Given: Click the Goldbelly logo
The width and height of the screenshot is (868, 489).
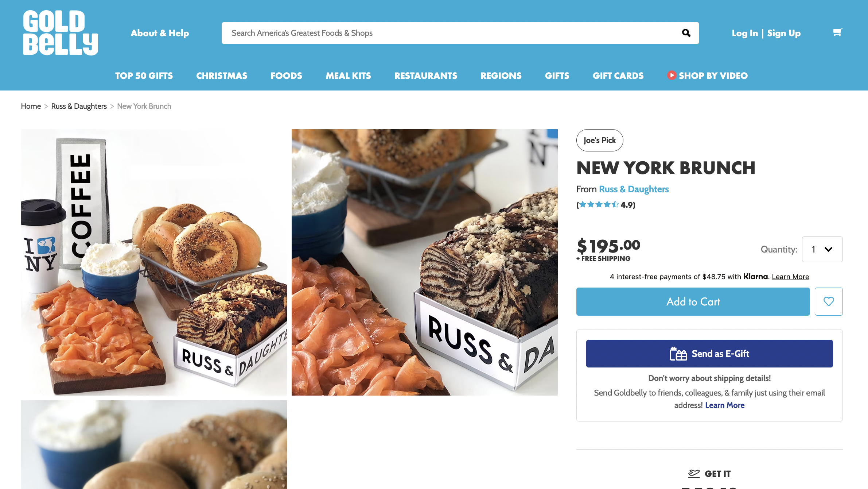Looking at the screenshot, I should 61,33.
